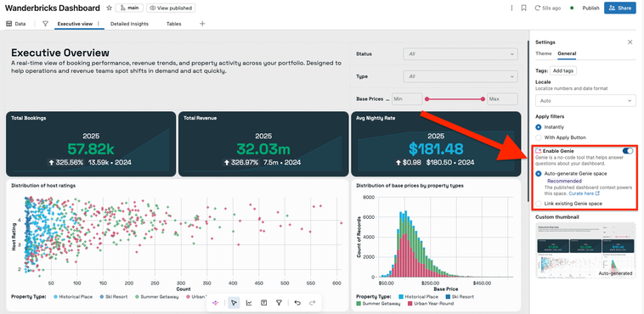This screenshot has width=644, height=314.
Task: Switch to the Detailed Insights tab
Action: 129,24
